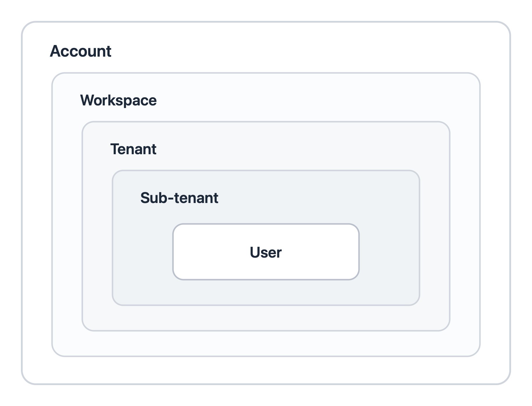Click the Account label

(81, 51)
